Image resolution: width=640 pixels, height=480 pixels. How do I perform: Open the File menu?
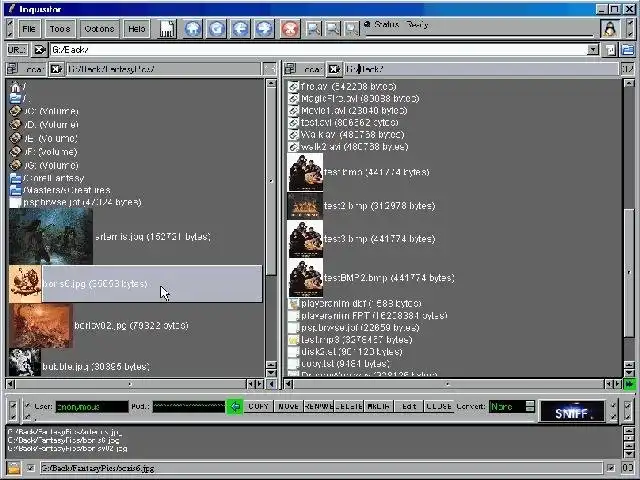tap(29, 29)
